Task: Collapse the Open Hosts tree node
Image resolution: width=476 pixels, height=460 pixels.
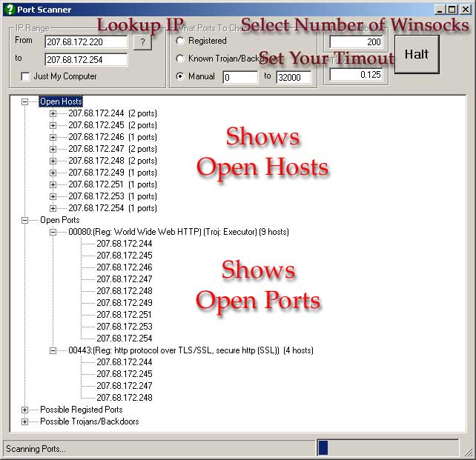Action: pyautogui.click(x=25, y=101)
